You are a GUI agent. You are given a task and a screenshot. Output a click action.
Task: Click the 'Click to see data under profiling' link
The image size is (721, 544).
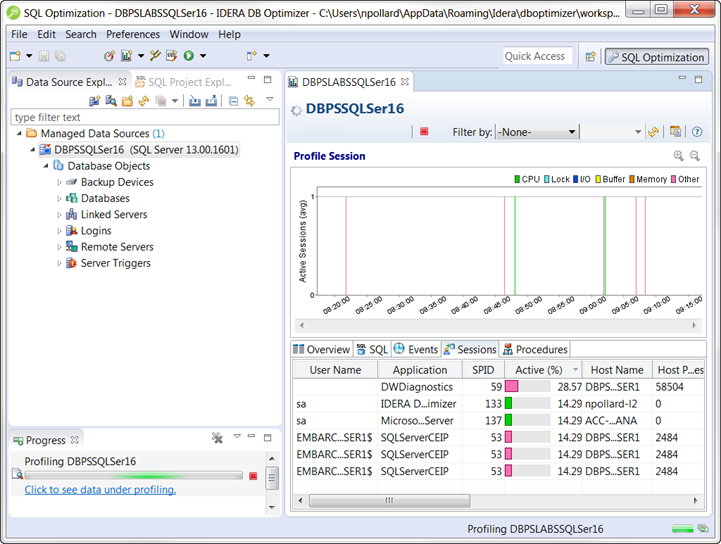pos(100,490)
